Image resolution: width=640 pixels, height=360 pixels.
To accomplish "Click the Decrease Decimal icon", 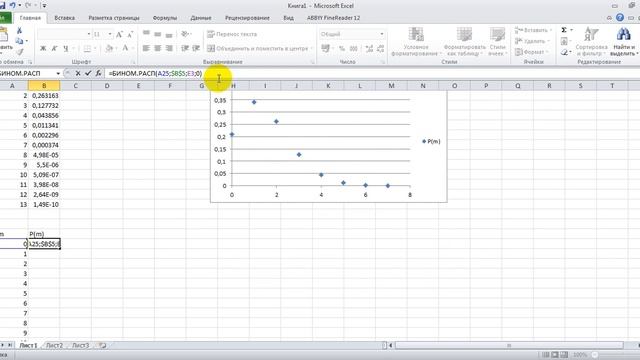I will tap(380, 49).
